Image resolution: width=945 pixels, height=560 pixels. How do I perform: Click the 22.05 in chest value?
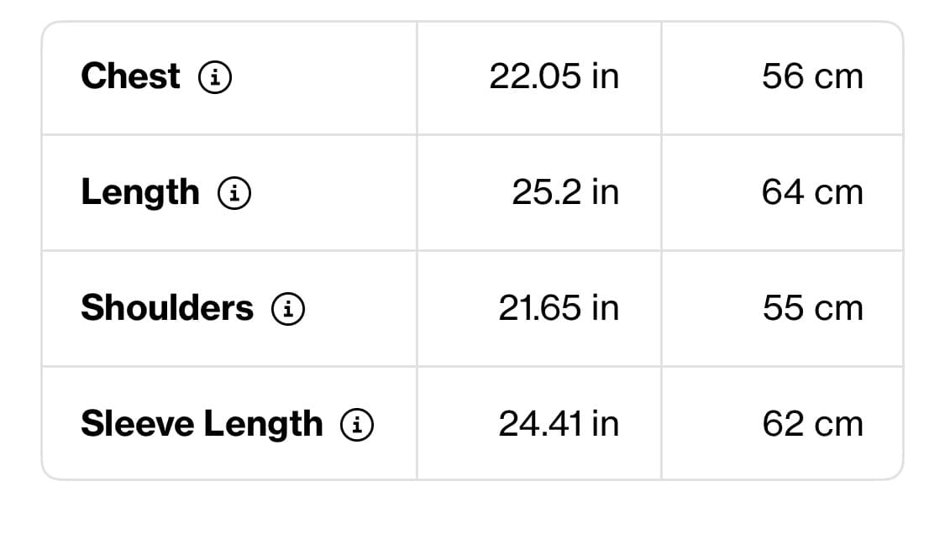click(554, 76)
